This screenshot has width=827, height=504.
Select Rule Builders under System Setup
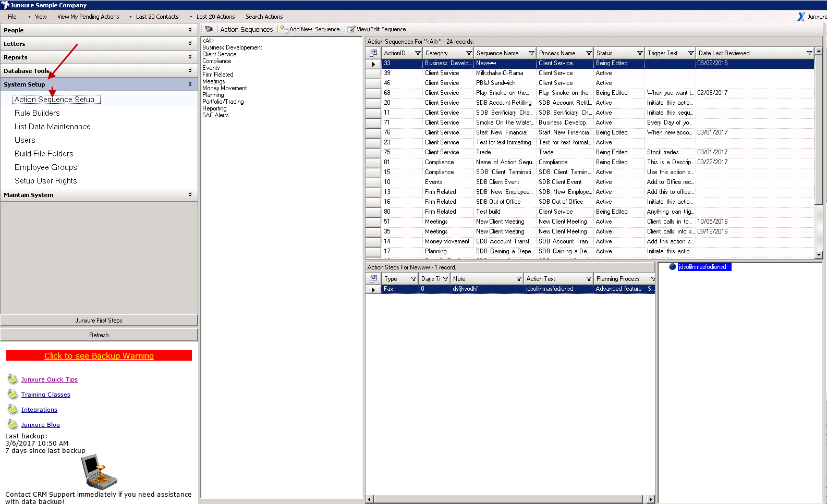pos(37,113)
